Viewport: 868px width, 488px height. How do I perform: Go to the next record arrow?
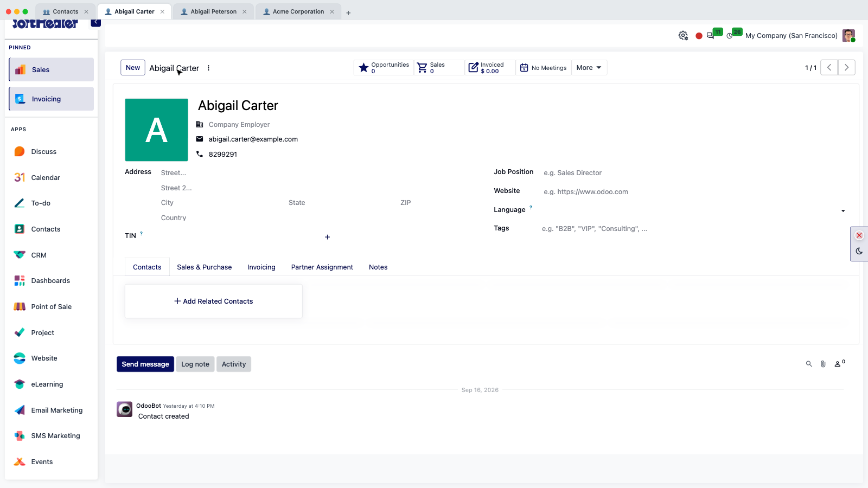pyautogui.click(x=847, y=68)
